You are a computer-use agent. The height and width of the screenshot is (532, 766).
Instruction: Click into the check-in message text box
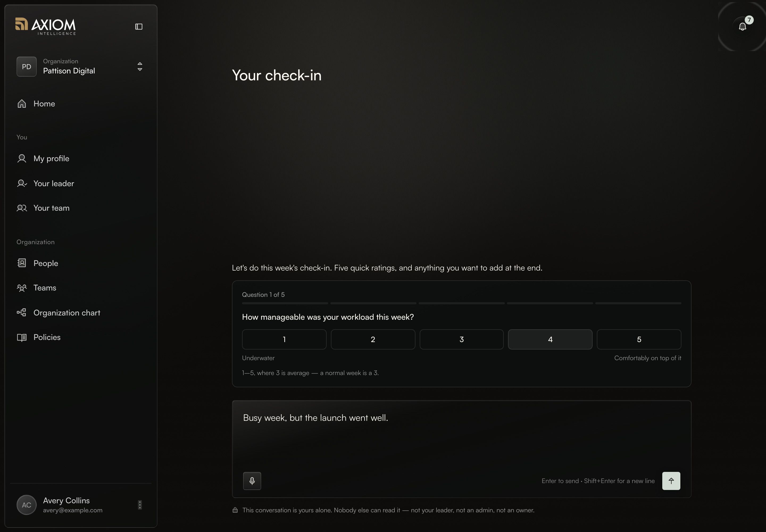461,435
